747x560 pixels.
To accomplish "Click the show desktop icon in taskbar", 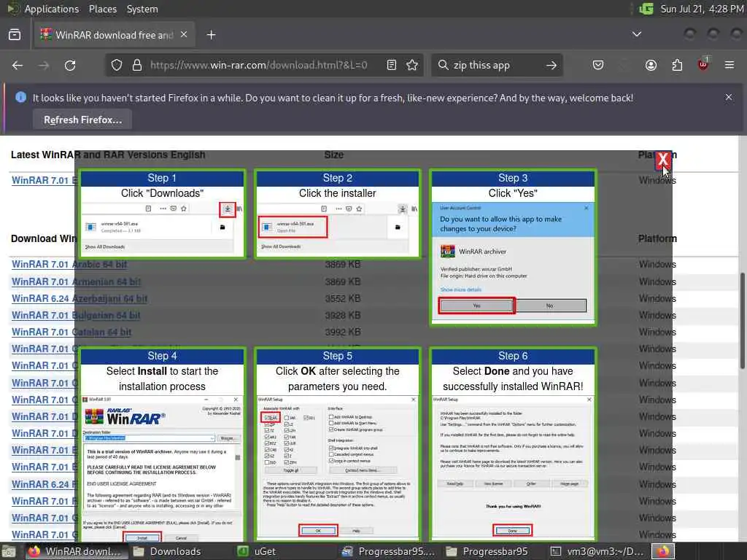I will point(9,551).
